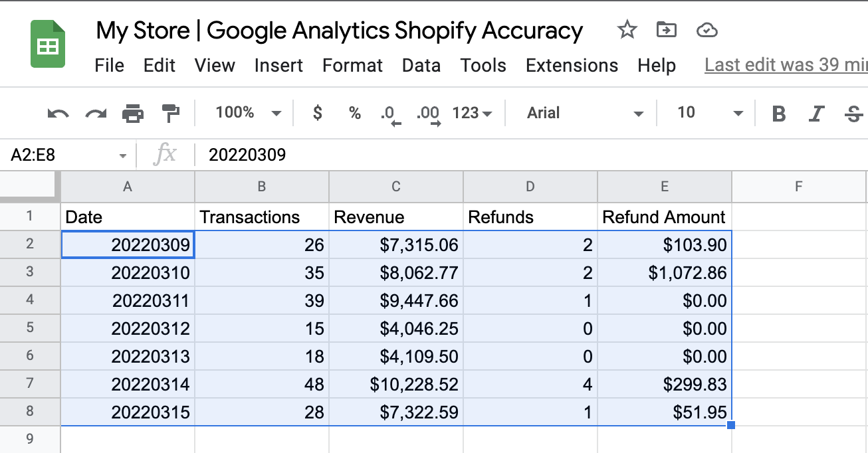Expand the Arial font dropdown

[585, 114]
